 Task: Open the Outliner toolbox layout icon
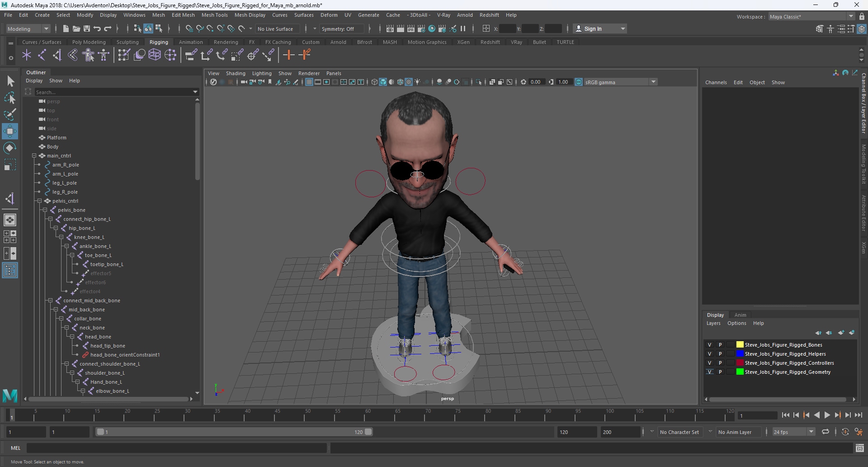10,271
